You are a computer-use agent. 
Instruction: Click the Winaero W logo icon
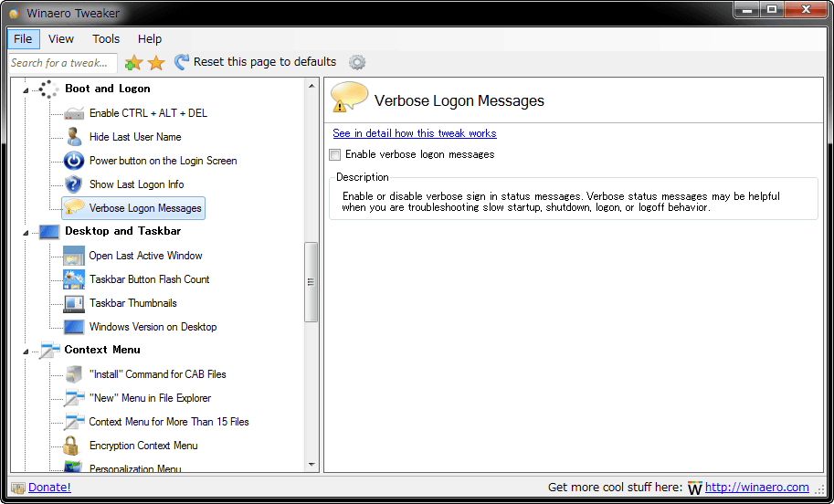click(694, 488)
